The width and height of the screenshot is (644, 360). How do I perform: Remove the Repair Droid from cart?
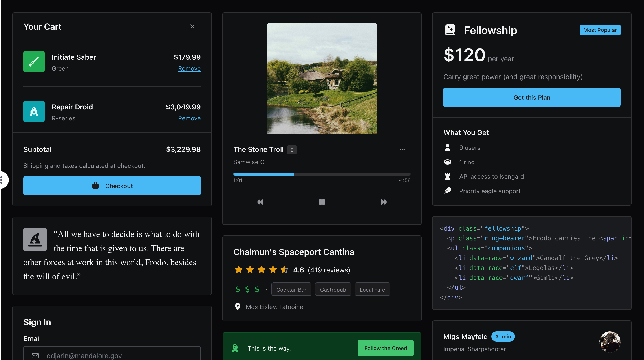189,118
